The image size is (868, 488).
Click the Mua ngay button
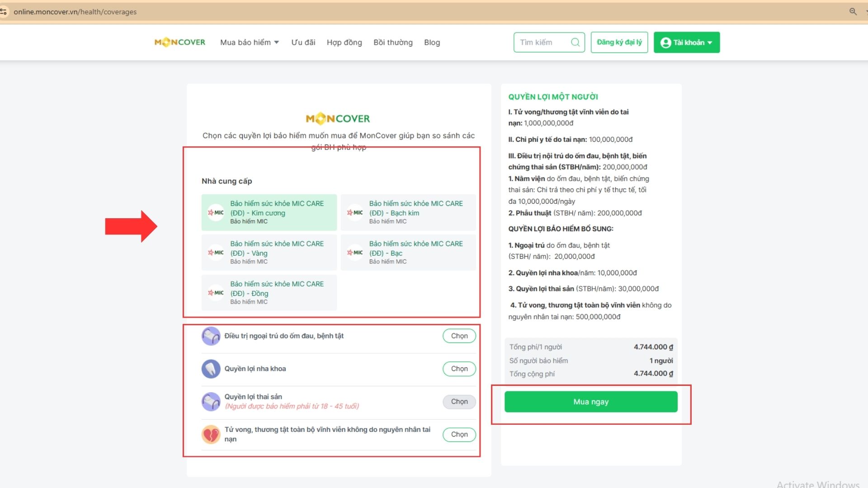tap(591, 402)
